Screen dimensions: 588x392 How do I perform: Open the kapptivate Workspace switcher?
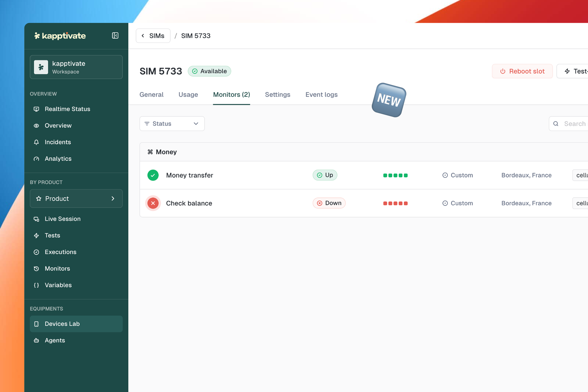[76, 67]
